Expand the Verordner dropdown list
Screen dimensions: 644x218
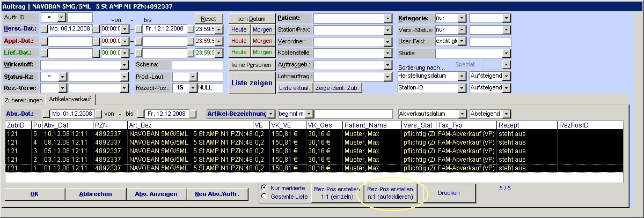(x=387, y=42)
